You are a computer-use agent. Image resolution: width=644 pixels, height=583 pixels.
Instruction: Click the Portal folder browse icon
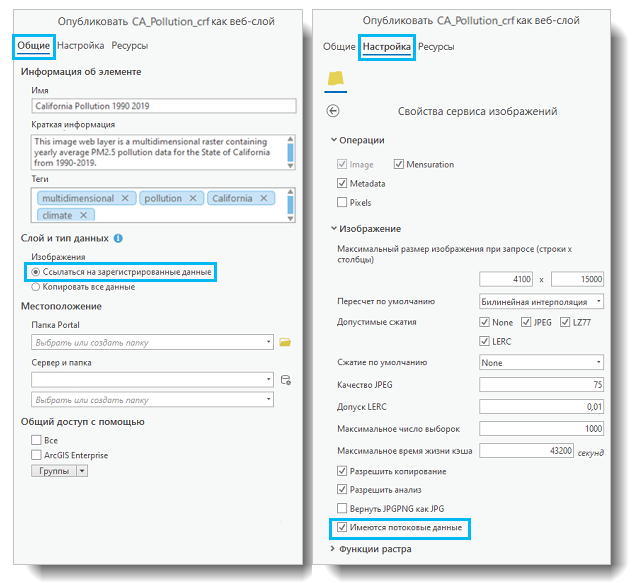285,342
